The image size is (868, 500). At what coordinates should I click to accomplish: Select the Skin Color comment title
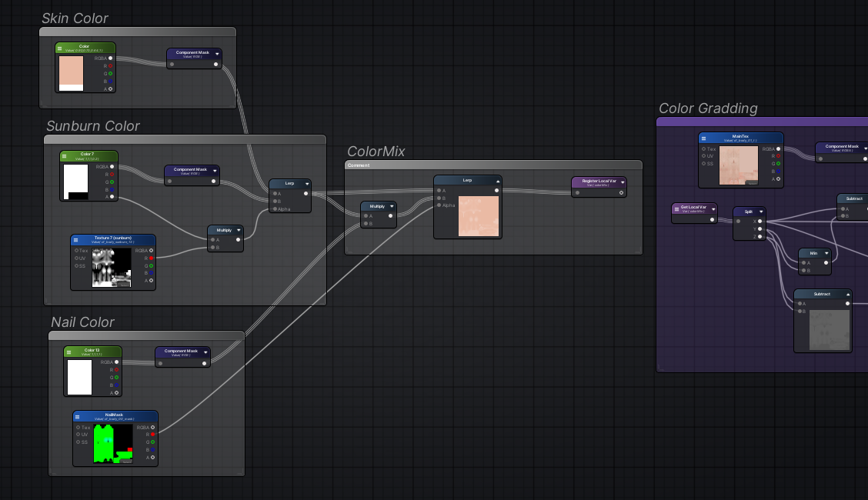pyautogui.click(x=75, y=18)
